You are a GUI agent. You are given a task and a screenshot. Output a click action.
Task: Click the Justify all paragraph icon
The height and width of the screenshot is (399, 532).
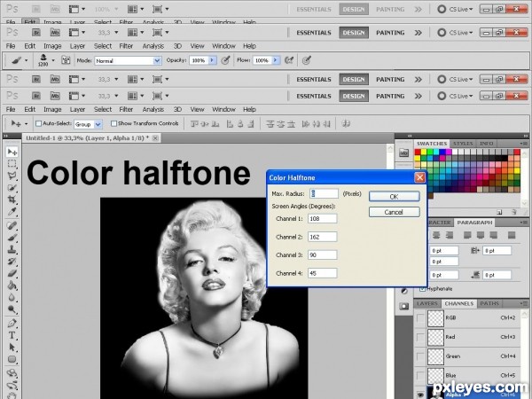(512, 235)
